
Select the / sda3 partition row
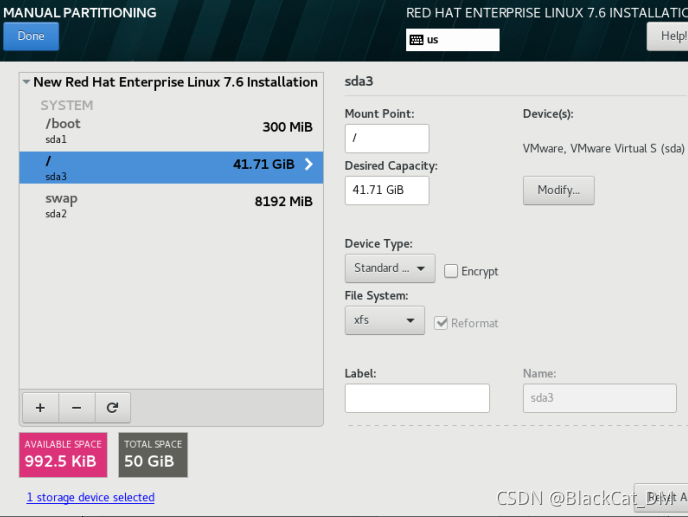[171, 168]
